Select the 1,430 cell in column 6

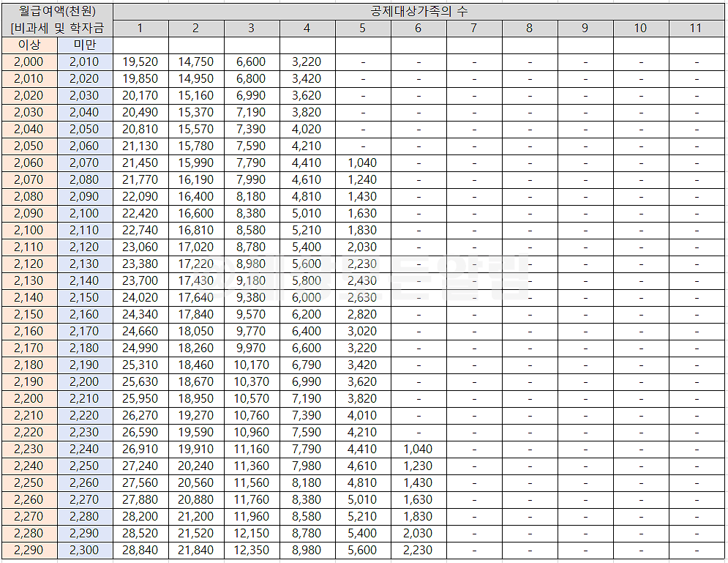(419, 483)
